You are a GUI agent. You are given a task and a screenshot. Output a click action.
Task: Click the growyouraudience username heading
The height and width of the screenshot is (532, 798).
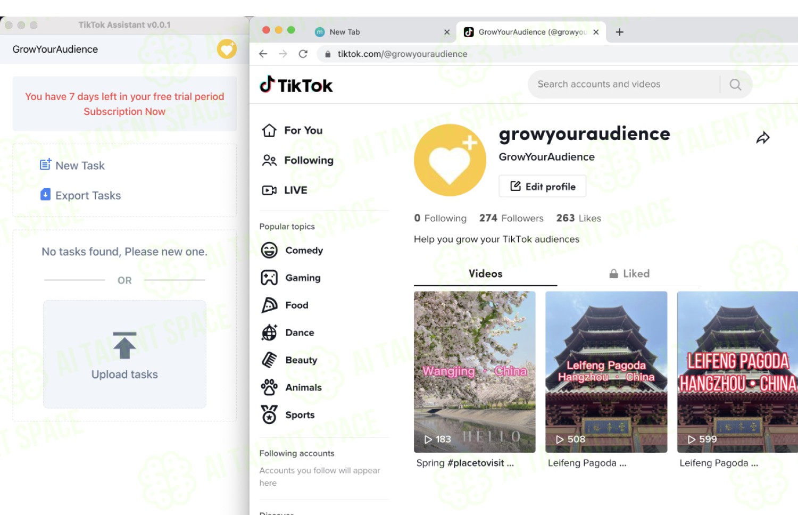click(x=584, y=134)
